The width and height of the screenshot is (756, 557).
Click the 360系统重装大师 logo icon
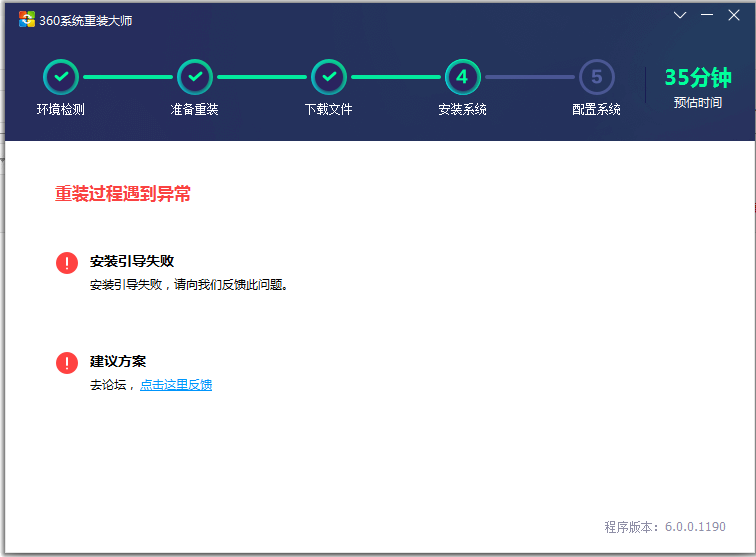27,19
